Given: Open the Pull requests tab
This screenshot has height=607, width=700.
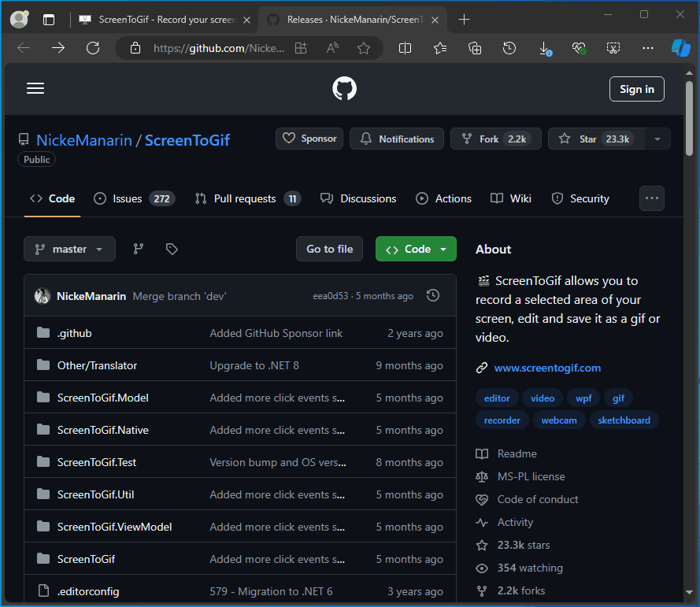Looking at the screenshot, I should click(248, 198).
